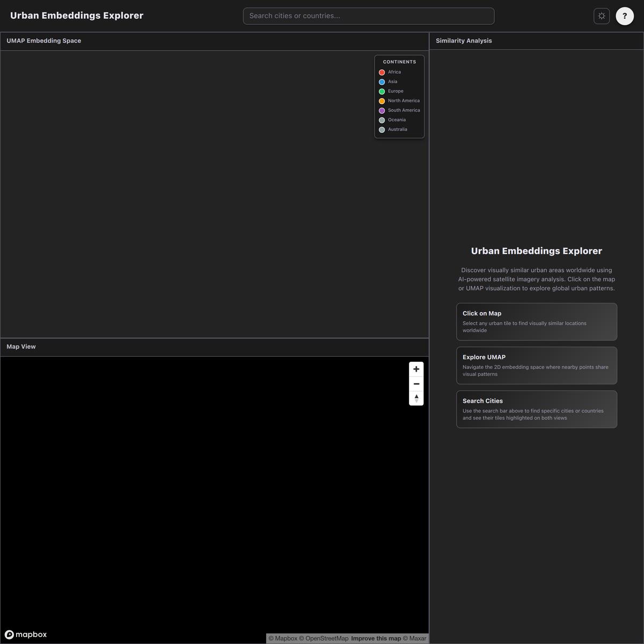Select the gray Oceania legend swatch
Screen dimensions: 644x644
(382, 120)
